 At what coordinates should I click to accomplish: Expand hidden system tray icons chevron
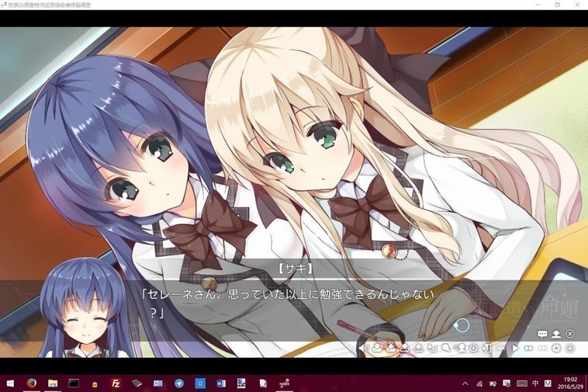click(x=465, y=383)
